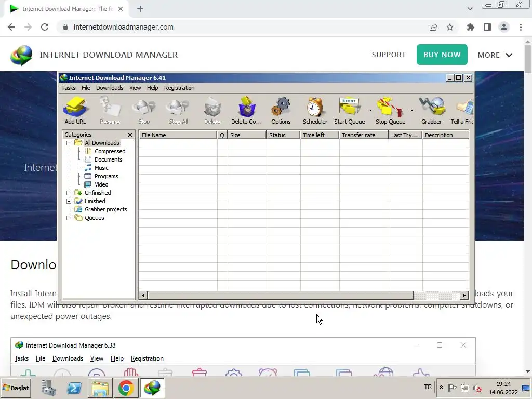Open the View menu in IDM 6.41
The image size is (532, 399).
(135, 88)
